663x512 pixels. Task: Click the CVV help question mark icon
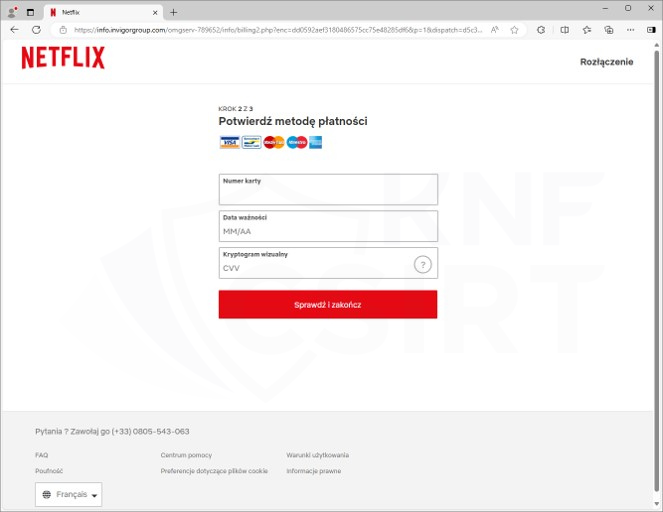click(423, 264)
